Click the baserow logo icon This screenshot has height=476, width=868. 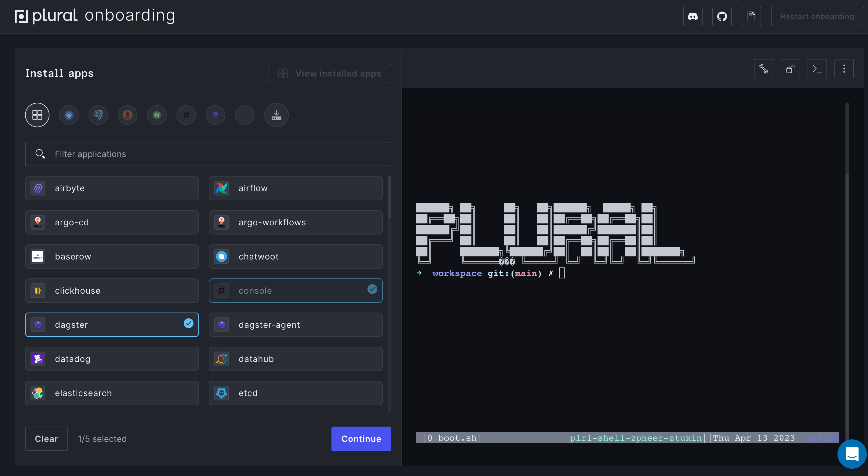pos(38,256)
